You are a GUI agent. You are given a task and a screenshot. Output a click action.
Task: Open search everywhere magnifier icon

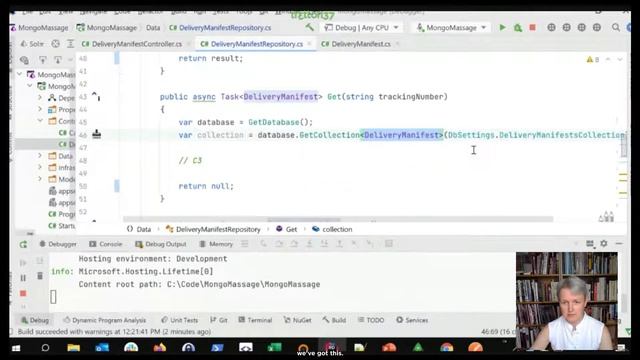(616, 28)
